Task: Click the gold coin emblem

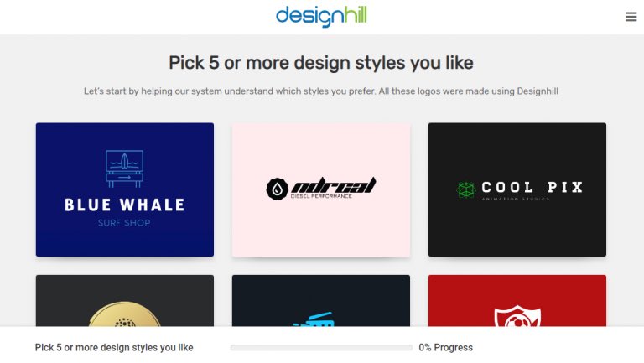Action: [125, 314]
